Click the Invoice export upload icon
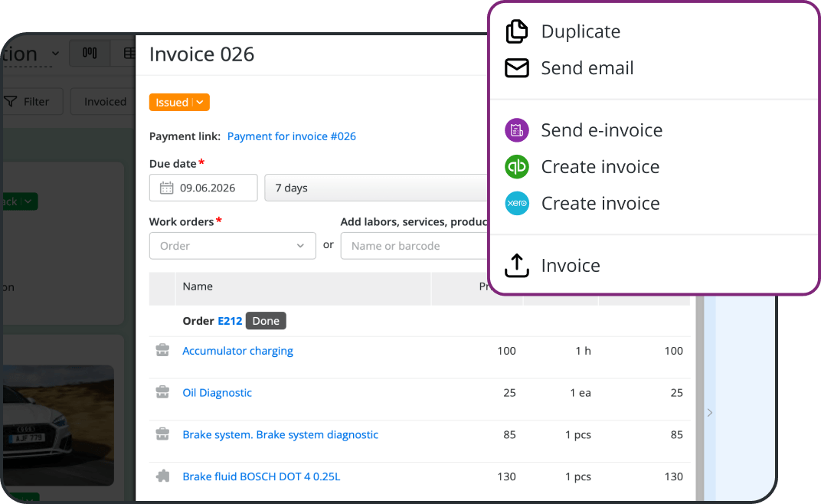The height and width of the screenshot is (504, 821). click(517, 265)
